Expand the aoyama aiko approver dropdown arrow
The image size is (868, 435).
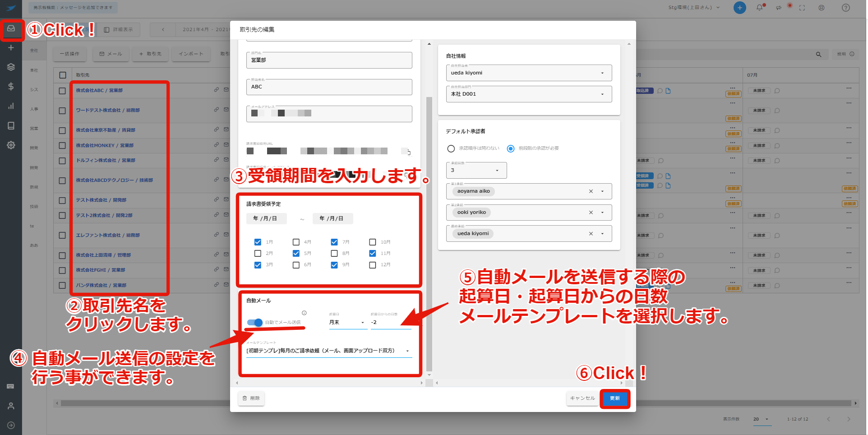pos(602,191)
